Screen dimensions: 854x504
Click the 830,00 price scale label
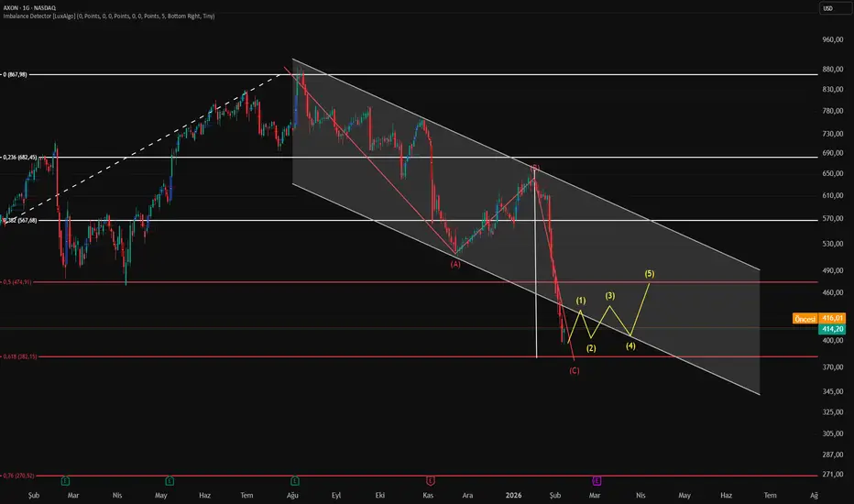tap(832, 90)
